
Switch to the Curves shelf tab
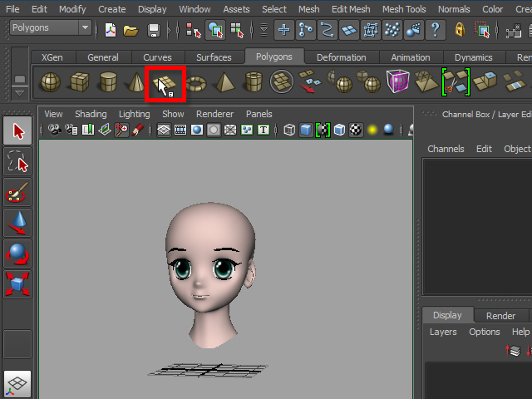[x=157, y=57]
